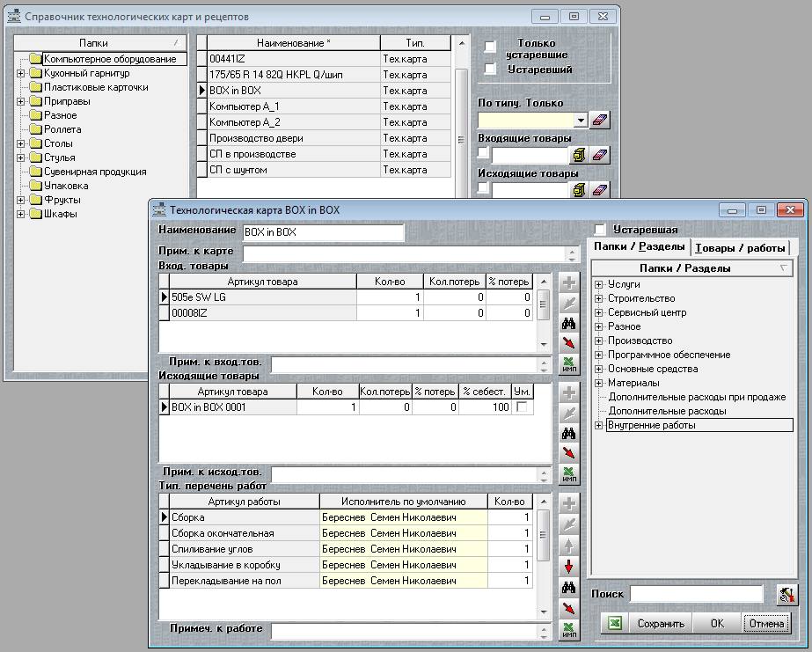Click Excel import icon beside BOX in BOX 0001 table

click(568, 474)
